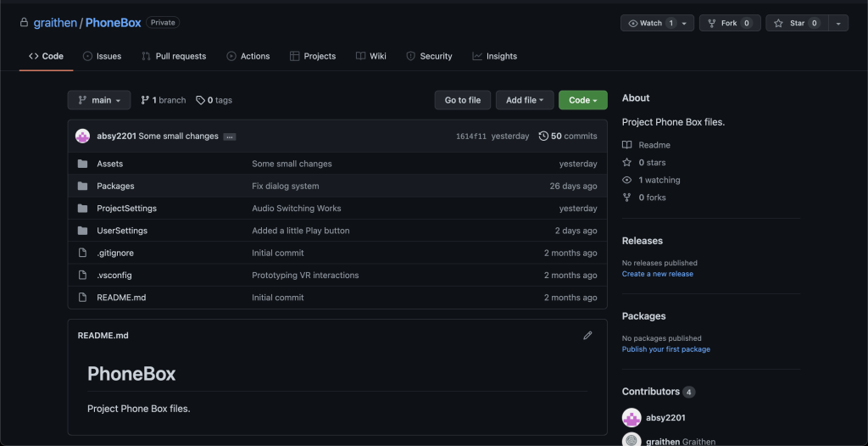Open the Audio Switching Works commit
The image size is (868, 446).
pyautogui.click(x=296, y=209)
